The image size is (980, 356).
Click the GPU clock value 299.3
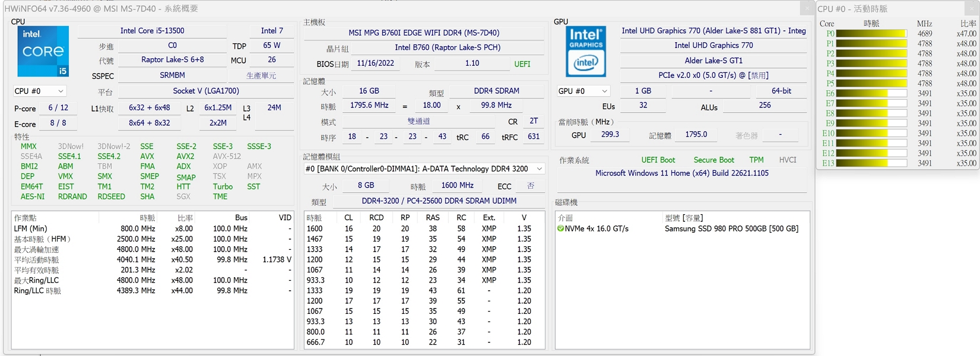pos(610,135)
